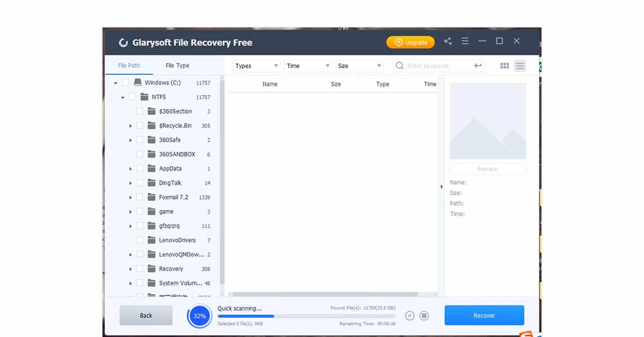The height and width of the screenshot is (337, 644).
Task: Click the enter arrow icon in search field
Action: pos(478,65)
